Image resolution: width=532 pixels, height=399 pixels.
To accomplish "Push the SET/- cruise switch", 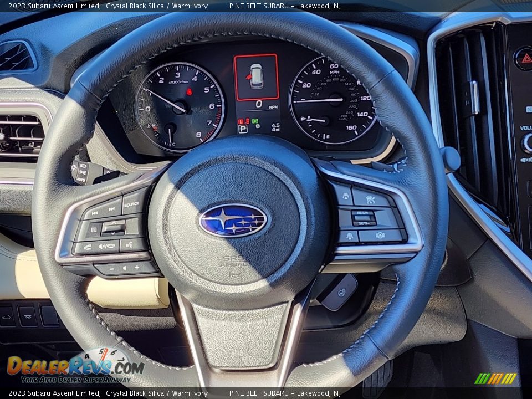I will pyautogui.click(x=364, y=223).
